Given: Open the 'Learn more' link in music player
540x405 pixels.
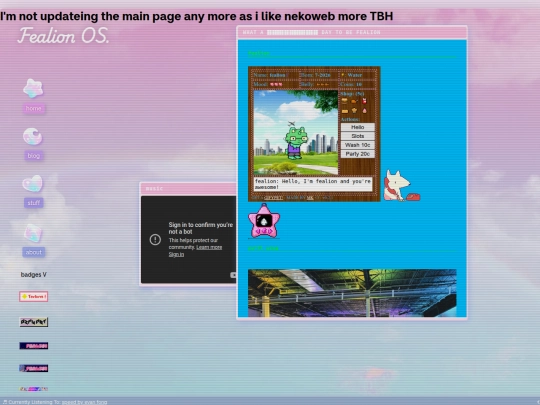Looking at the screenshot, I should 209,247.
